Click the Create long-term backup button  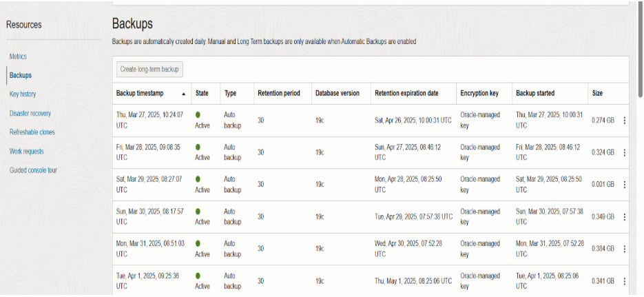coord(149,70)
